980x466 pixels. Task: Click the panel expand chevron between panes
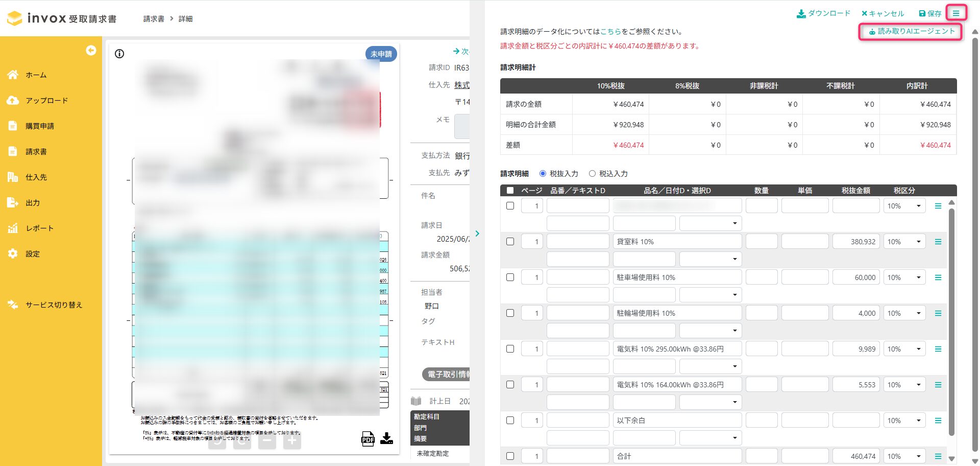pyautogui.click(x=477, y=234)
